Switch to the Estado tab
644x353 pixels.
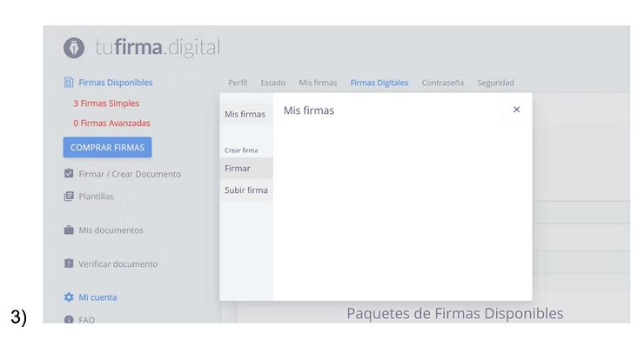(x=272, y=83)
